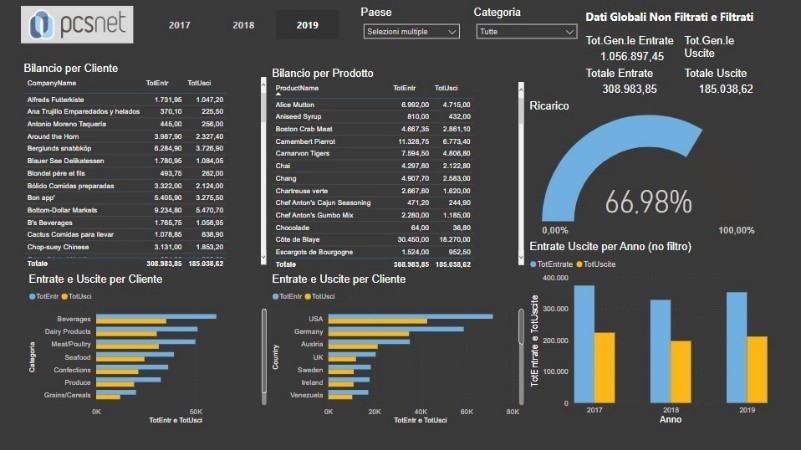801x450 pixels.
Task: Select the Beverages bar in Categoria chart
Action: coord(156,317)
